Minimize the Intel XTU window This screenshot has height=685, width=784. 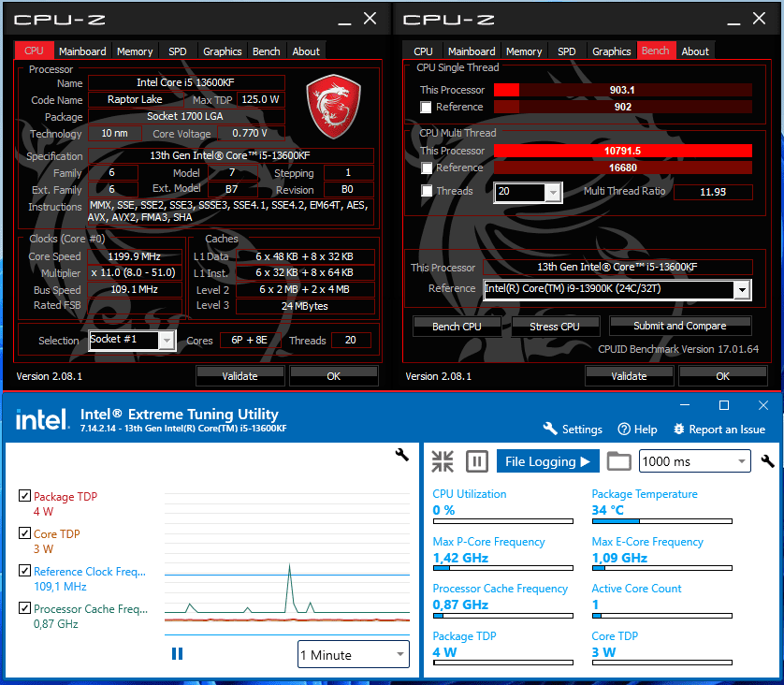[685, 405]
